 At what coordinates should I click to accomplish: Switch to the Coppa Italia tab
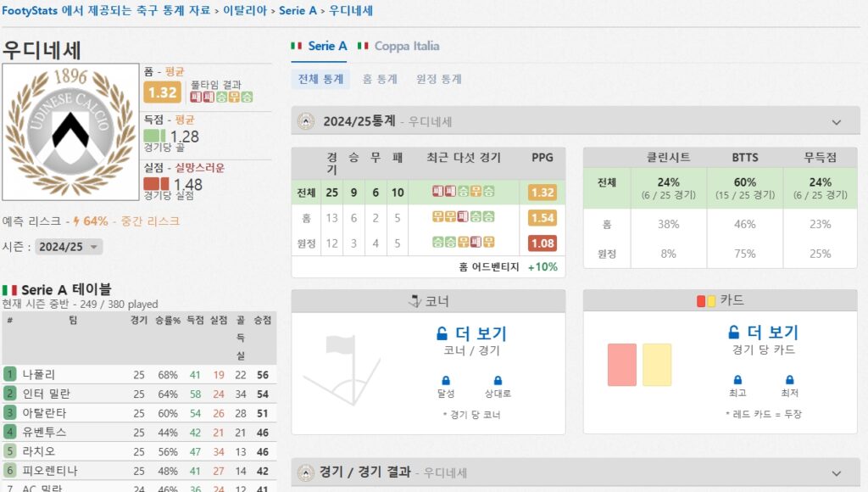[x=398, y=46]
